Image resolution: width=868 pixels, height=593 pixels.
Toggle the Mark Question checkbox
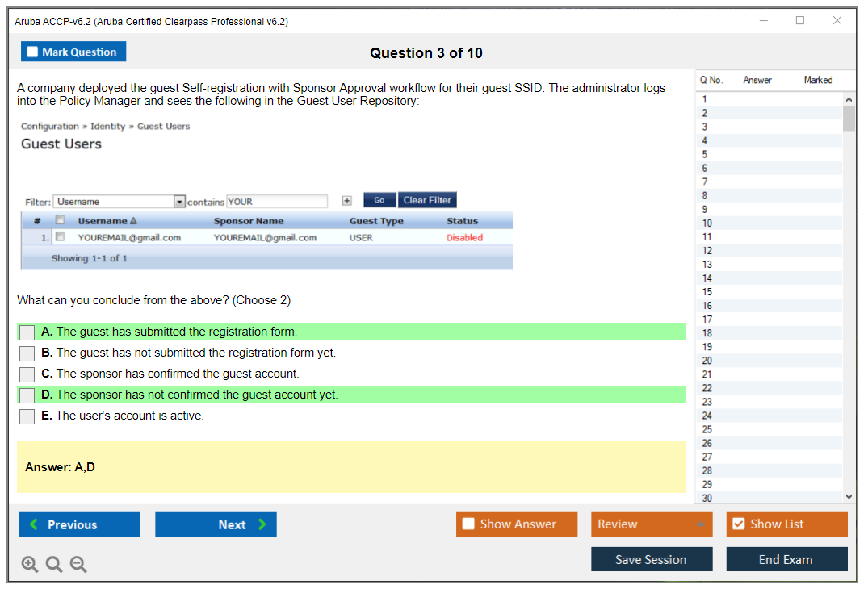point(33,52)
